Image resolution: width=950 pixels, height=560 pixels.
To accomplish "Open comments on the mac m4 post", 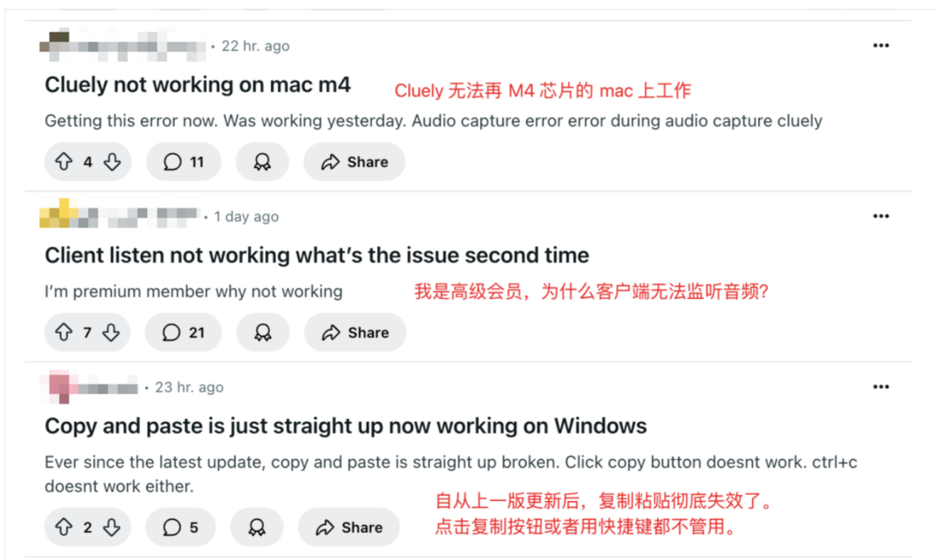I will click(184, 162).
